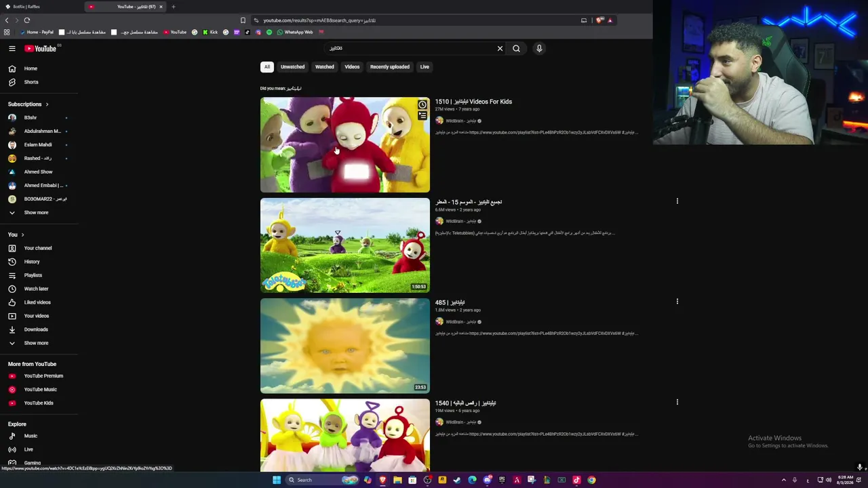Filter results by Videos
Image resolution: width=868 pixels, height=488 pixels.
[352, 67]
